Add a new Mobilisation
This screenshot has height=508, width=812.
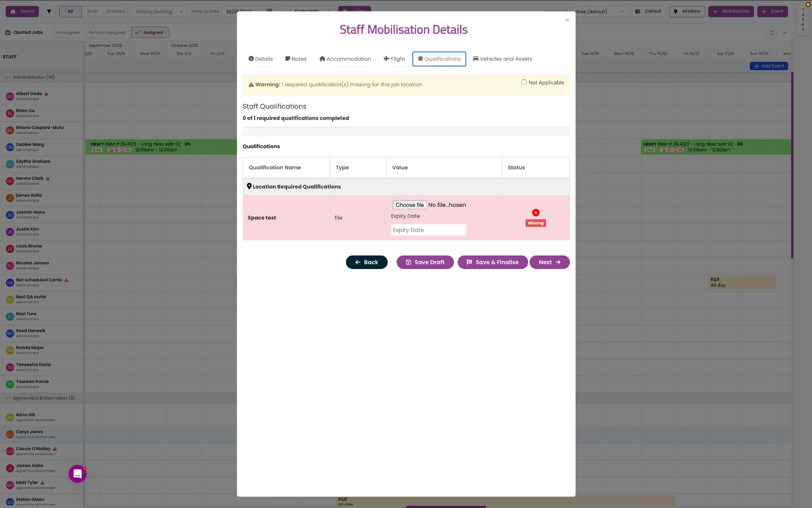point(731,11)
